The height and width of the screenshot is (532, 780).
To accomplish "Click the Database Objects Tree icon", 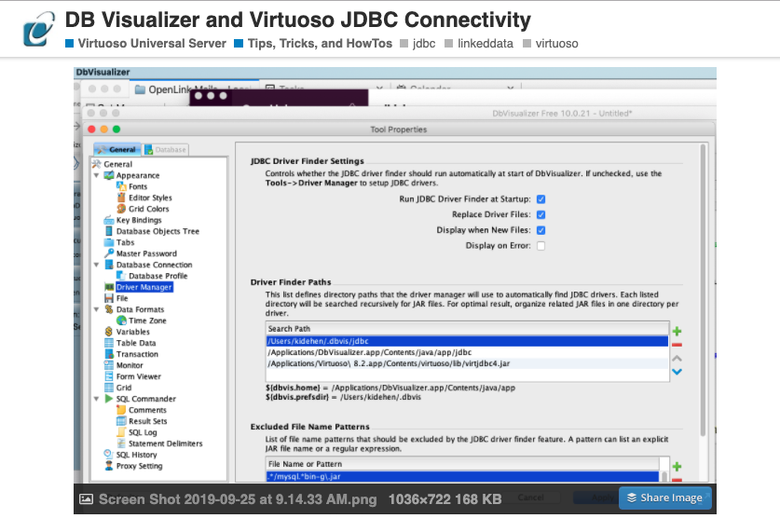I will click(x=109, y=231).
